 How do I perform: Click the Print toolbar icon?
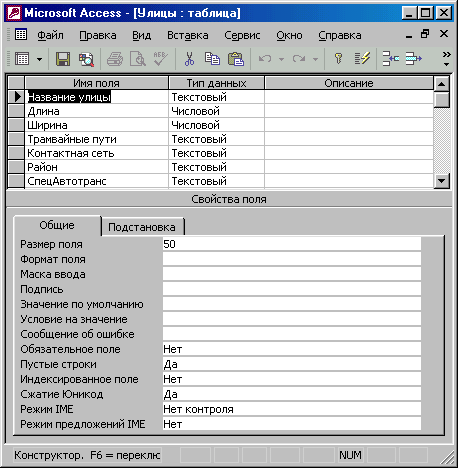115,59
